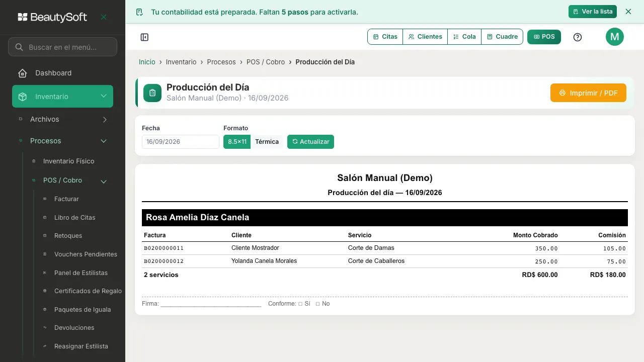This screenshot has height=362, width=644.
Task: Click the Facturar bullet icon
Action: point(45,199)
